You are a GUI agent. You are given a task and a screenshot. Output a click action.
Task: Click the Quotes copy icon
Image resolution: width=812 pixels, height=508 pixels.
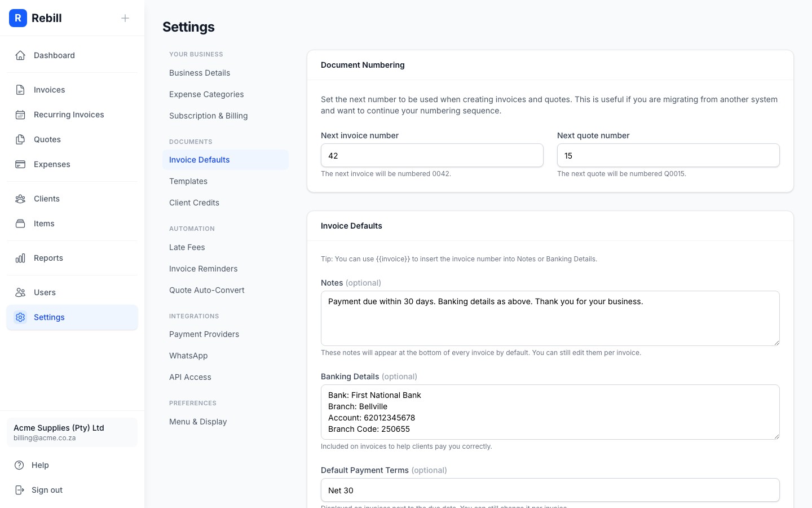20,139
